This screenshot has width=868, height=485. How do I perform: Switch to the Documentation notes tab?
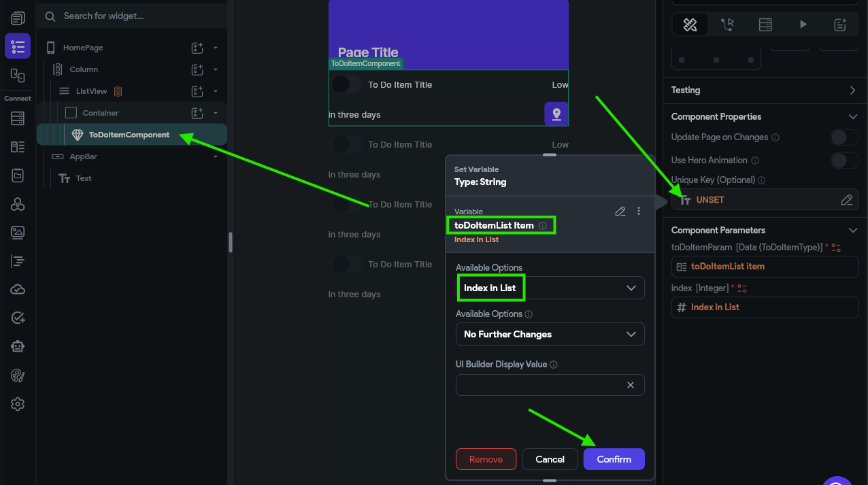(x=840, y=25)
